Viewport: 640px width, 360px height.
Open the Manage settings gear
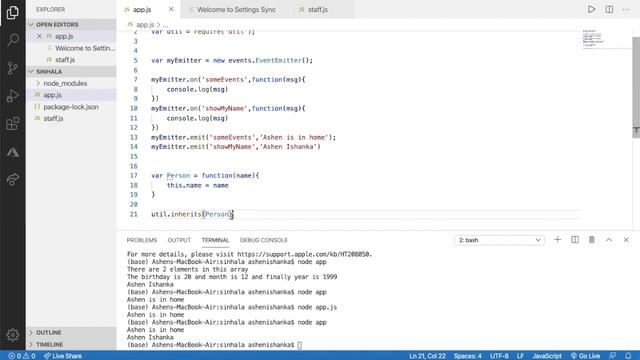coord(13,335)
